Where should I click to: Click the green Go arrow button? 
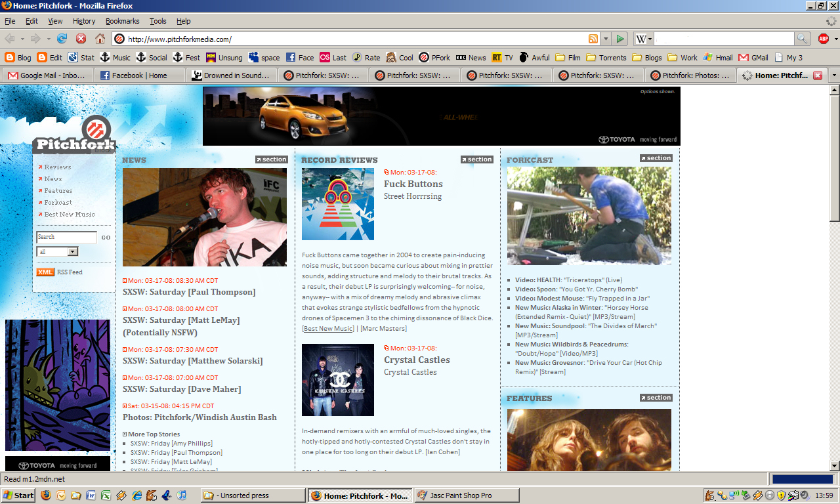point(620,39)
